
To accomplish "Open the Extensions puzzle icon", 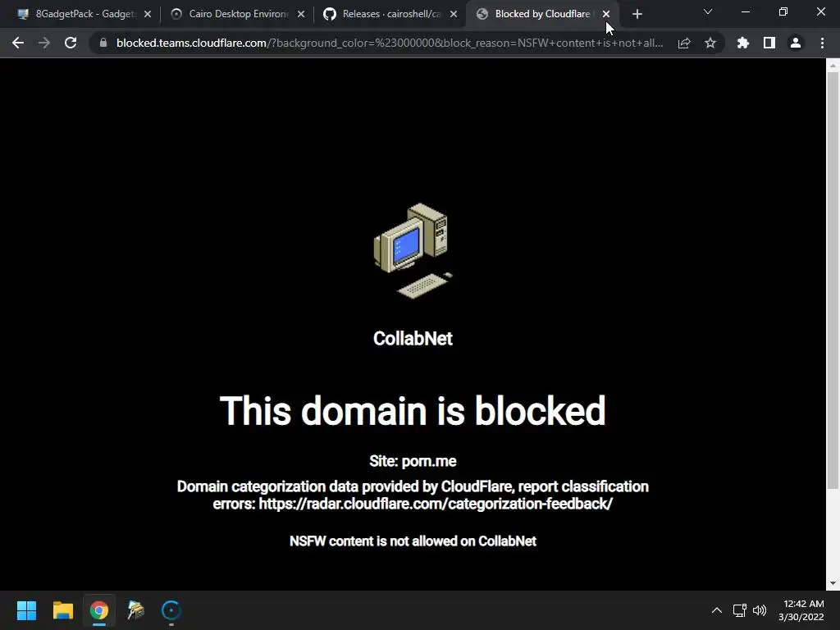I will click(743, 43).
